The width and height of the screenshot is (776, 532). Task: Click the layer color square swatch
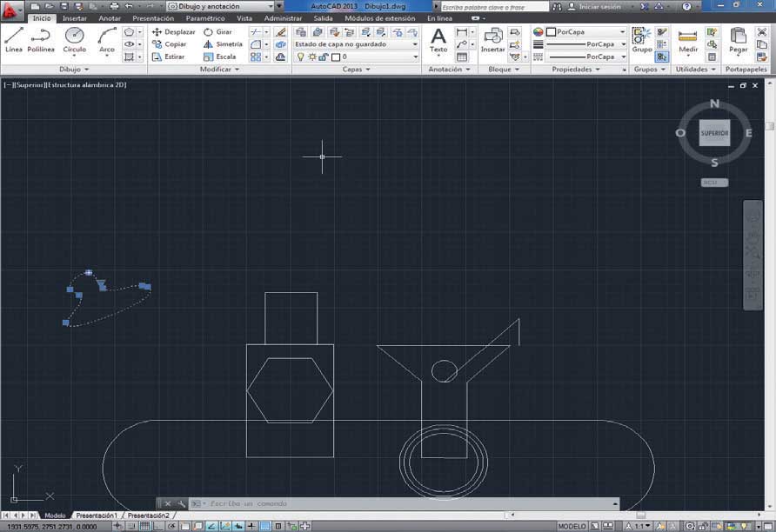pos(336,57)
